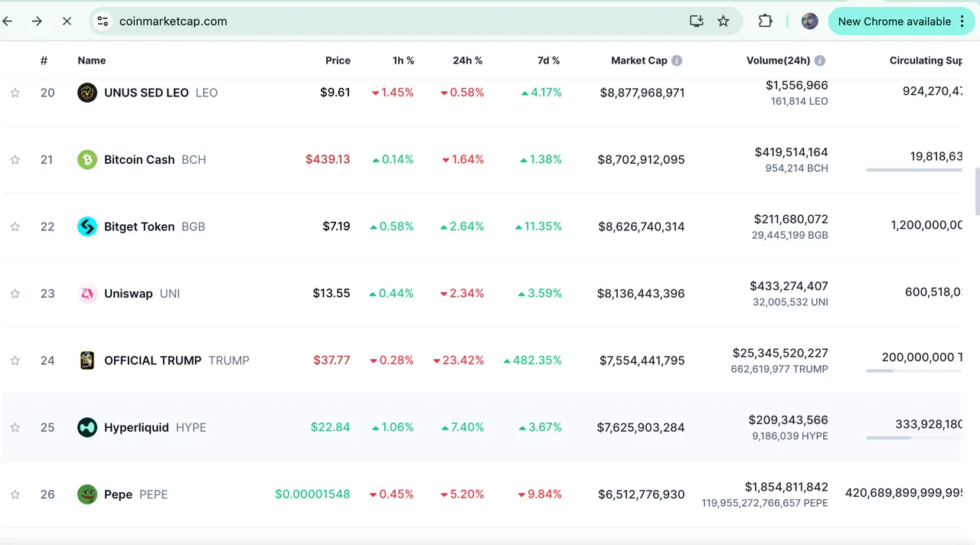Open Bitget Token coin page
The image size is (980, 545).
[x=139, y=227]
